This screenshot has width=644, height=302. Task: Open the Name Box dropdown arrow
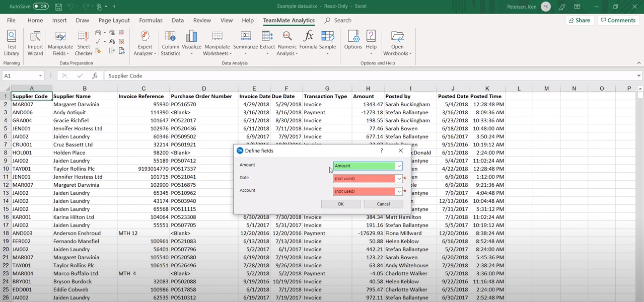click(x=40, y=76)
